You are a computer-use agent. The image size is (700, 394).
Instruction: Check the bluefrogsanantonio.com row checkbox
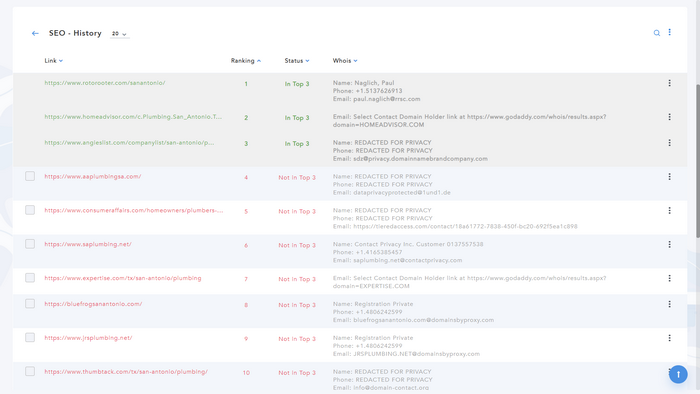click(30, 304)
